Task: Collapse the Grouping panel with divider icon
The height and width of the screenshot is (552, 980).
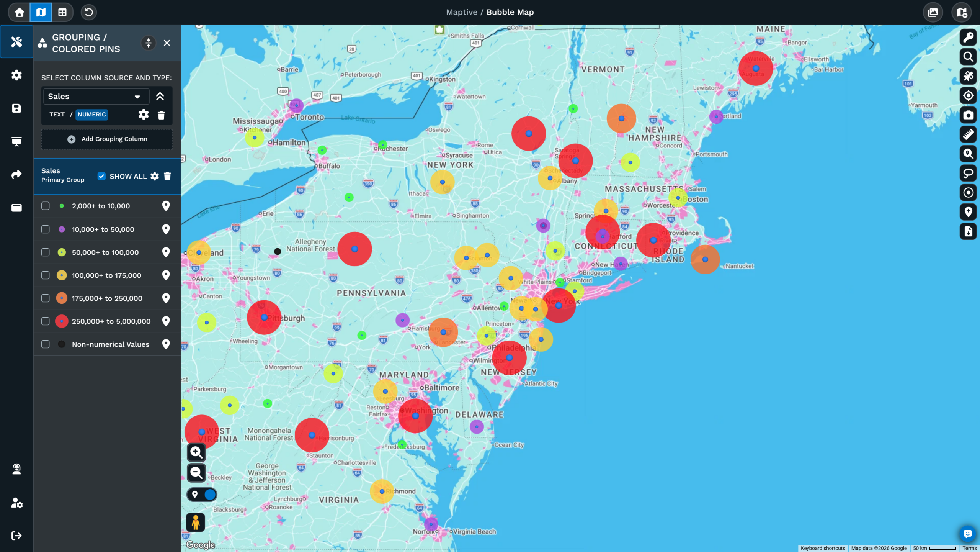Action: (149, 43)
